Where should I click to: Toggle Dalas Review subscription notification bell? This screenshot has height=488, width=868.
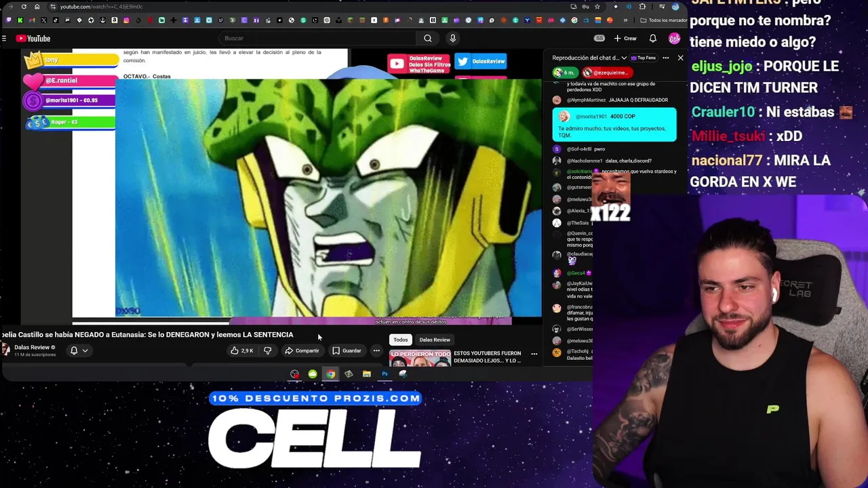tap(74, 350)
